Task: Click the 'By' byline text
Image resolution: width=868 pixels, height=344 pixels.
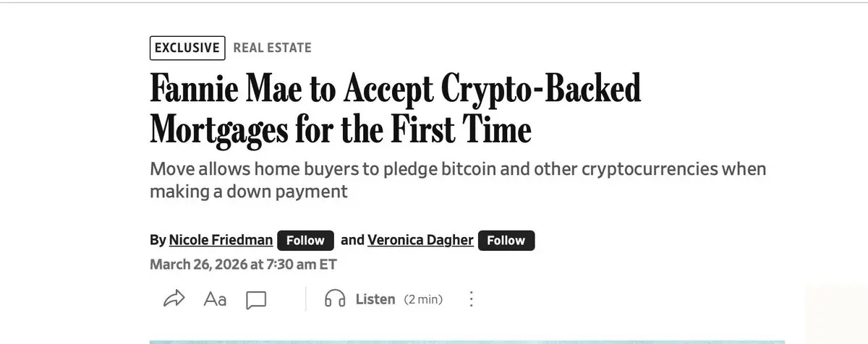Action: point(158,240)
